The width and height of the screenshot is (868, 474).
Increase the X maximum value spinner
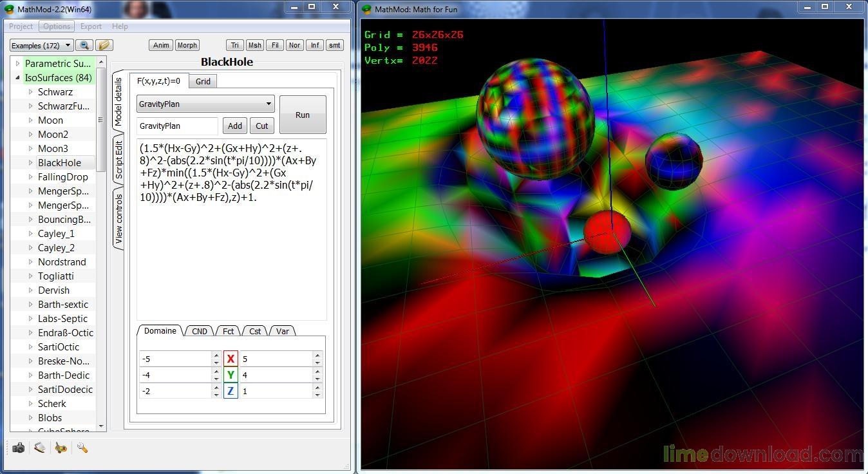pyautogui.click(x=317, y=355)
